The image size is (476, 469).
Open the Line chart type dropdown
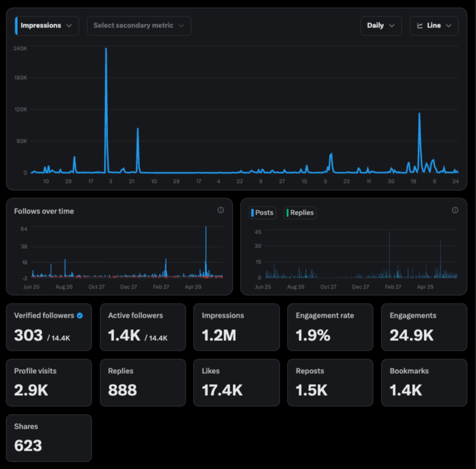pos(434,26)
